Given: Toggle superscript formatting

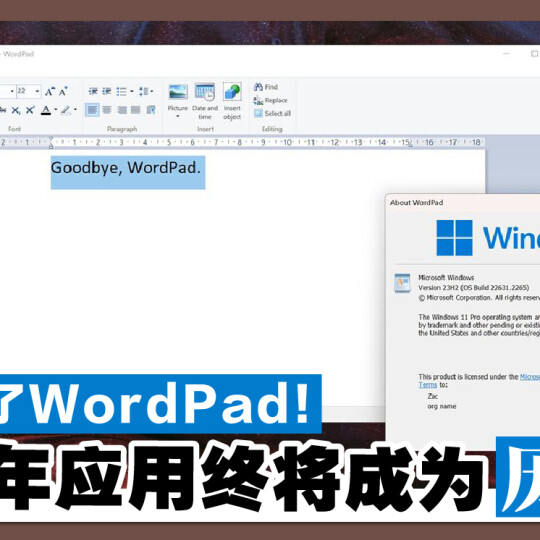Looking at the screenshot, I should coord(30,110).
